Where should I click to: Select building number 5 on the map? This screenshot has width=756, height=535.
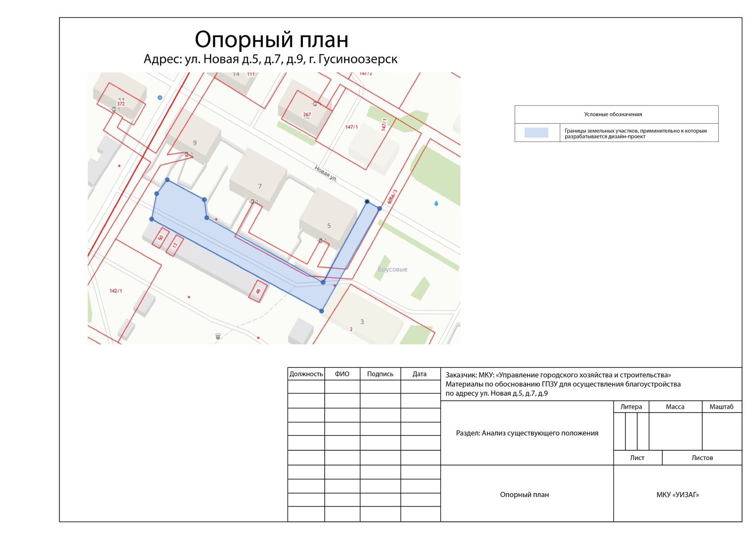pyautogui.click(x=329, y=226)
